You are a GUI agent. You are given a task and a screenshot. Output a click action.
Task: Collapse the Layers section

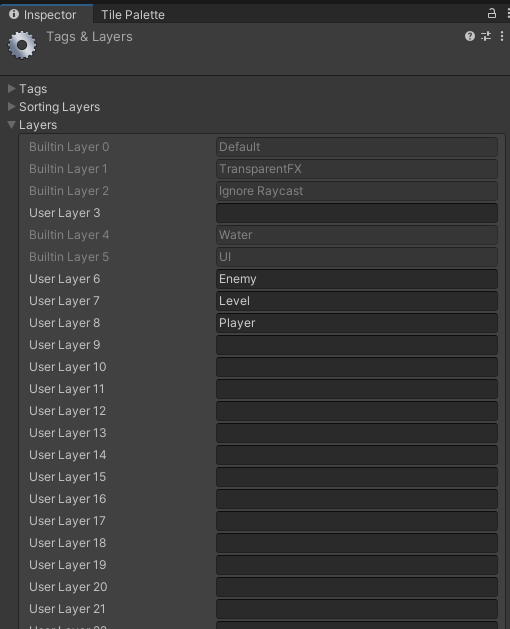(x=12, y=125)
